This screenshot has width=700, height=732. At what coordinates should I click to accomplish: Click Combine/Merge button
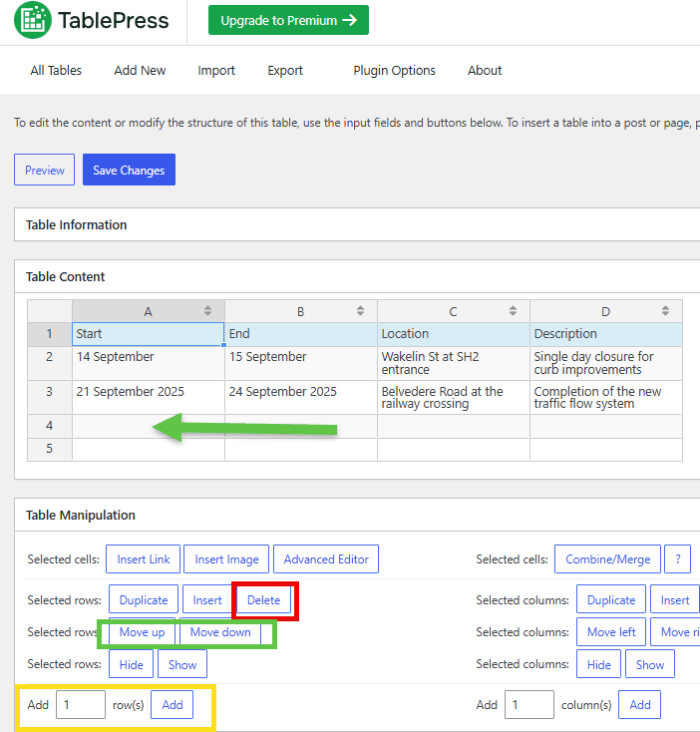tap(607, 558)
